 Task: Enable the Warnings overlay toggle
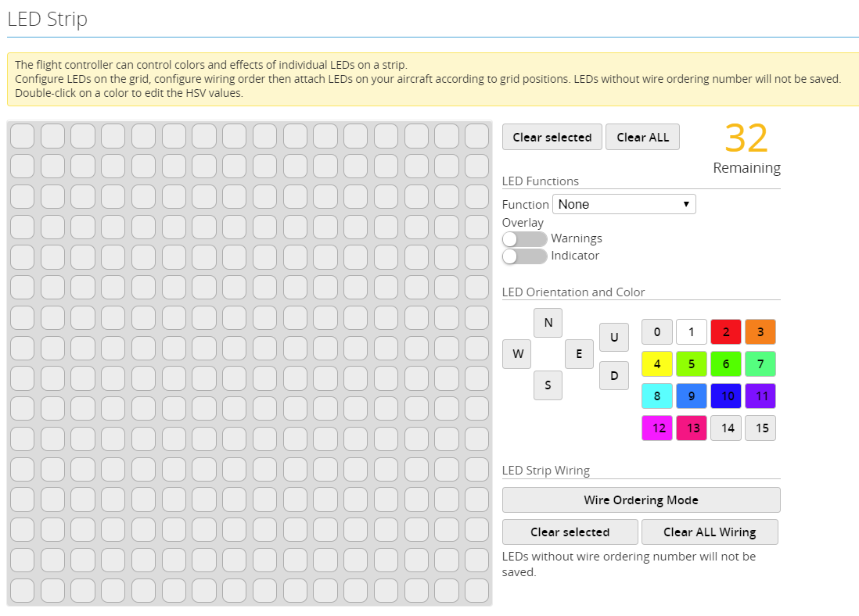tap(524, 238)
